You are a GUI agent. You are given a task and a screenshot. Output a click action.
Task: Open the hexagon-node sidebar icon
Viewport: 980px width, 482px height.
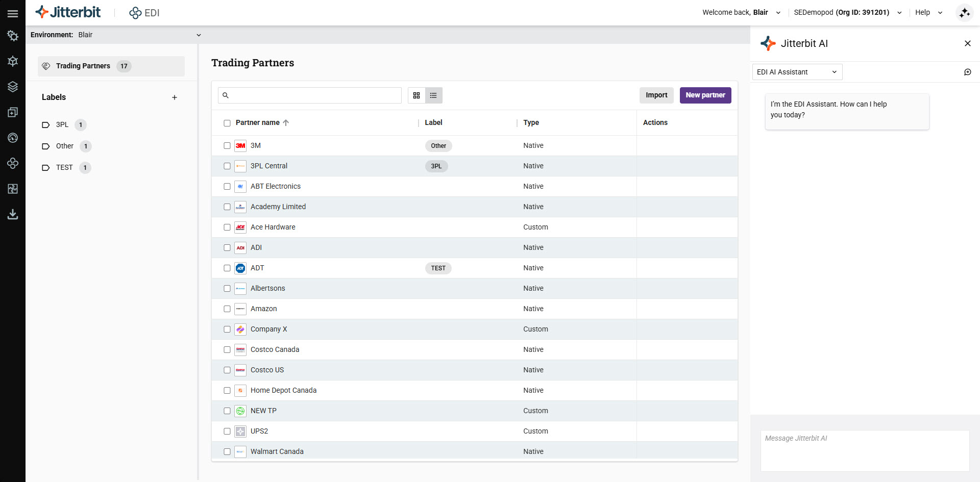13,61
